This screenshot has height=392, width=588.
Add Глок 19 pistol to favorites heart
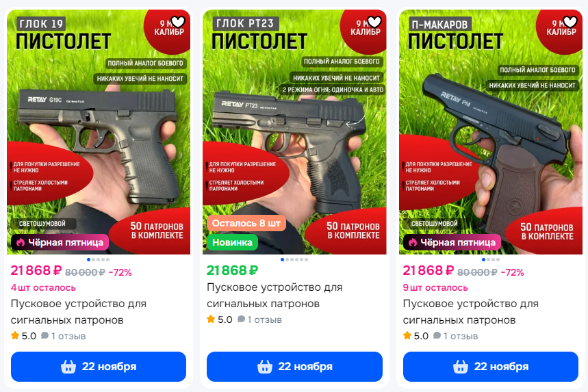pos(178,22)
